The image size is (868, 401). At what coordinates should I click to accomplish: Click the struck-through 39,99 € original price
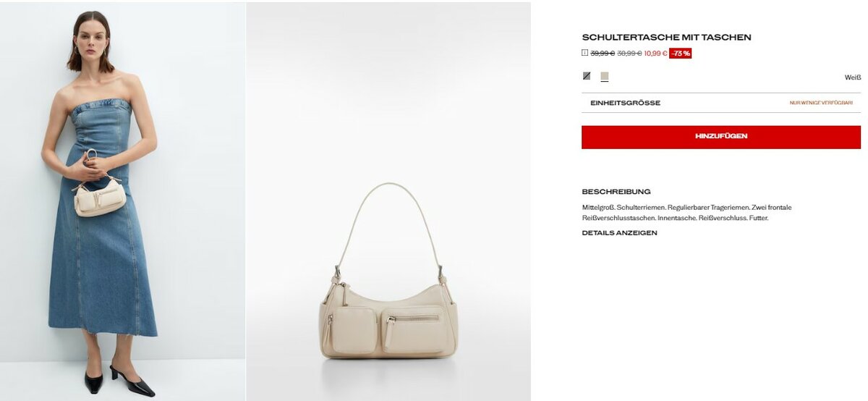coord(603,53)
